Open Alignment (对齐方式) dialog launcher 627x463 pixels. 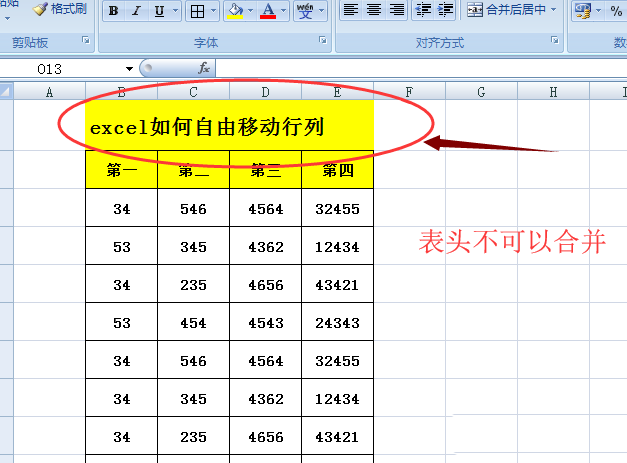[555, 40]
